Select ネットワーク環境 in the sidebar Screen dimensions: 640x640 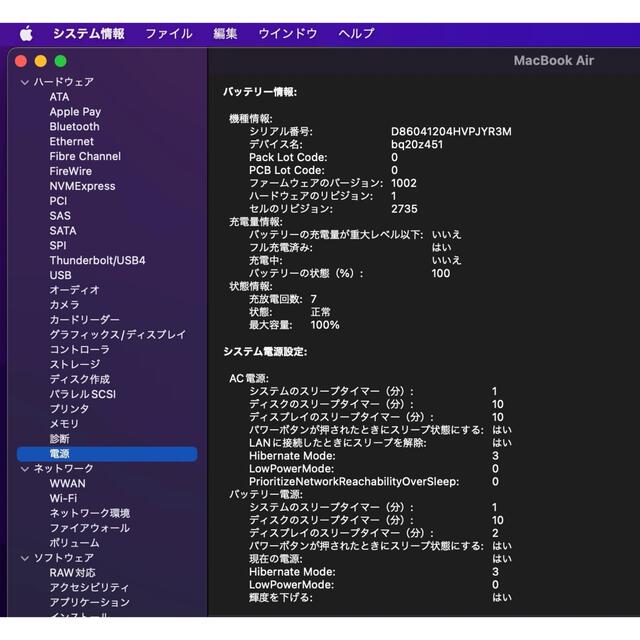pyautogui.click(x=89, y=513)
